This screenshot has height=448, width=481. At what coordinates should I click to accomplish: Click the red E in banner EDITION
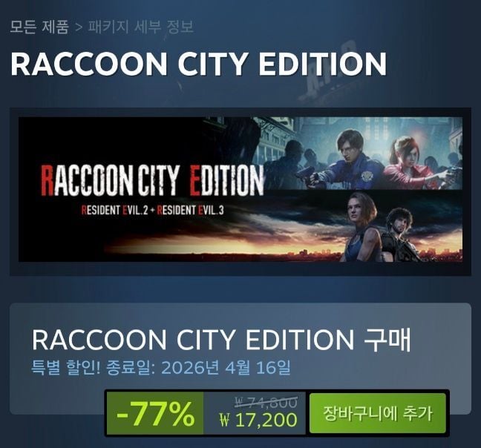tap(195, 180)
